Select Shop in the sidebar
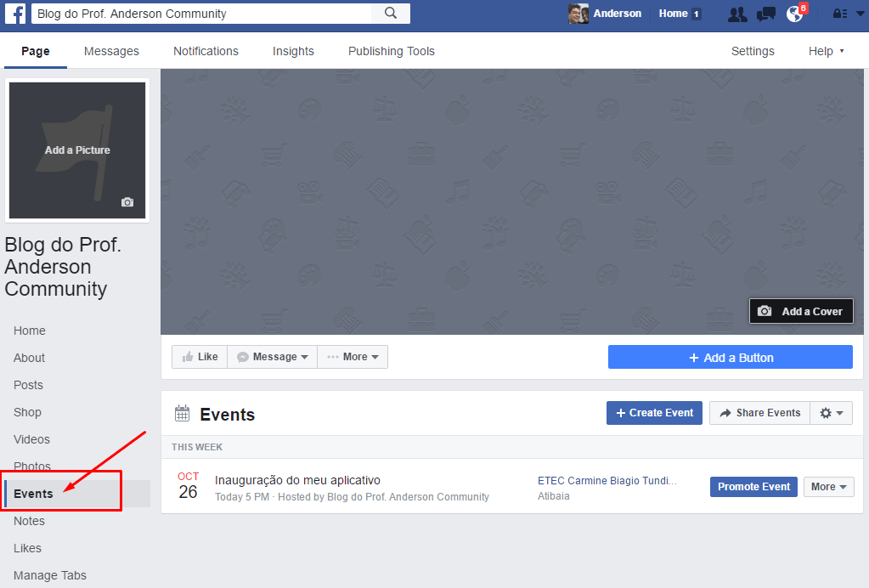 27,412
